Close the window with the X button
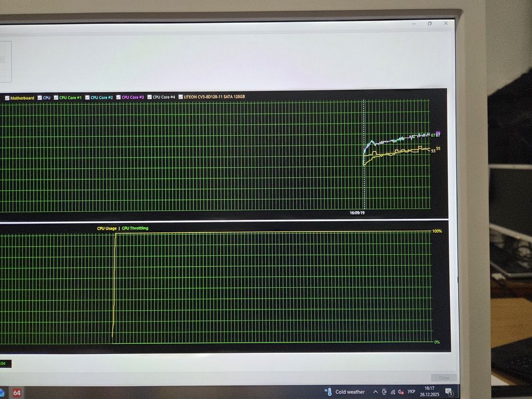The height and width of the screenshot is (399, 532). point(446,23)
